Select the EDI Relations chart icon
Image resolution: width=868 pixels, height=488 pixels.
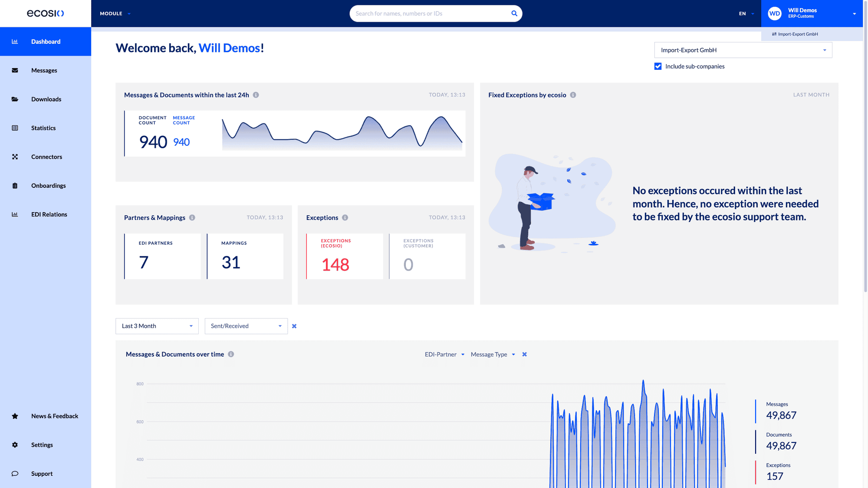(15, 214)
